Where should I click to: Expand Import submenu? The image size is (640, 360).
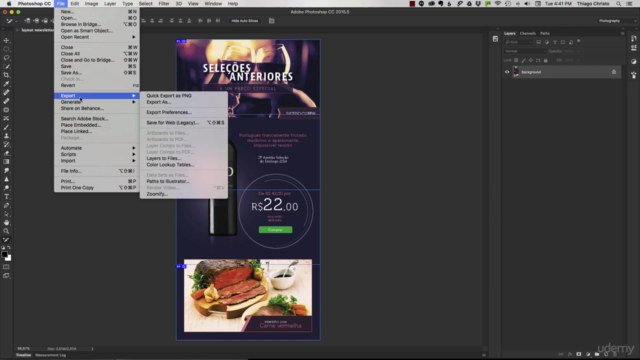[97, 161]
